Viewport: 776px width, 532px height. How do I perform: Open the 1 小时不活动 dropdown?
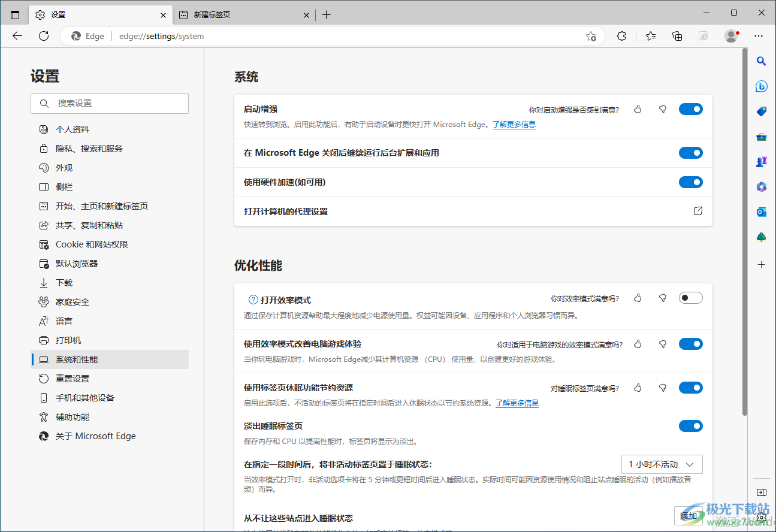click(x=662, y=464)
